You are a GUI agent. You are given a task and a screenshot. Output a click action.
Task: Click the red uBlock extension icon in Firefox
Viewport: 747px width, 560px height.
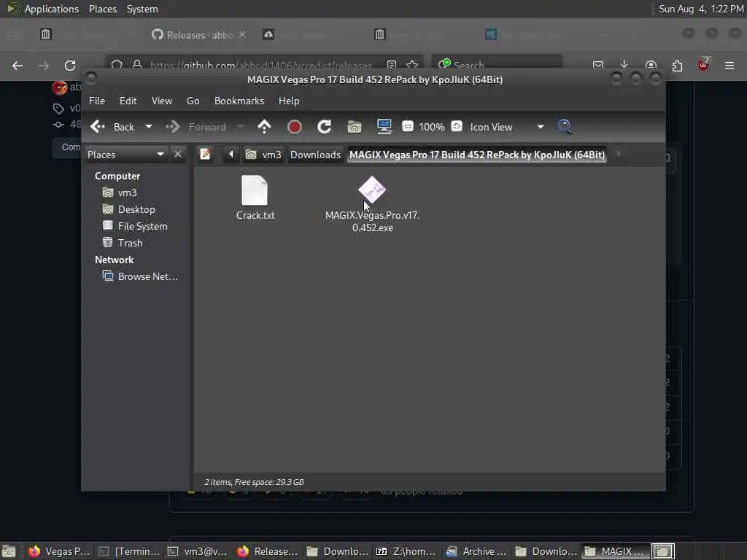[x=703, y=65]
